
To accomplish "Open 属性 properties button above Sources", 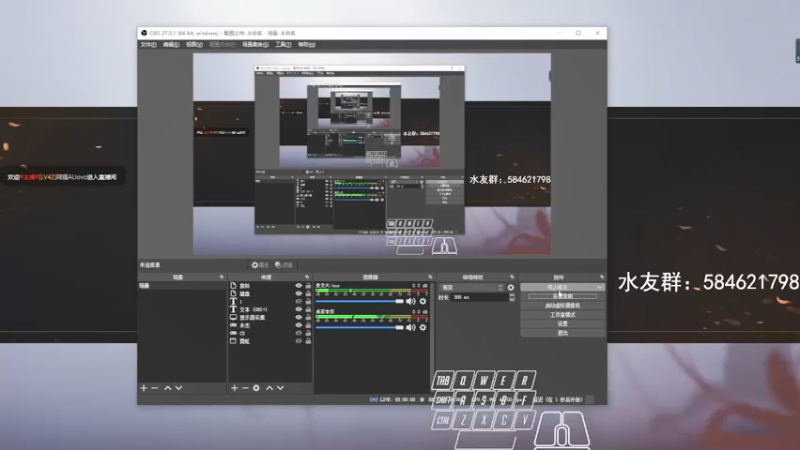I will click(x=260, y=265).
